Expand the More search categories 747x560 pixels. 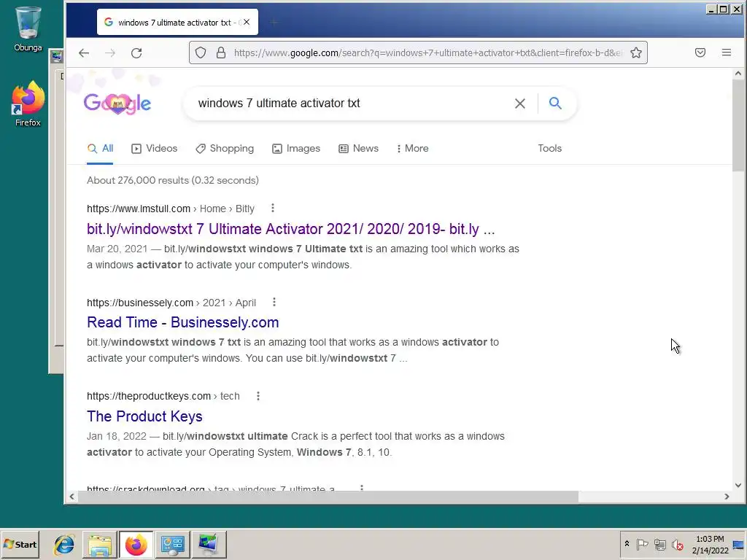point(413,149)
